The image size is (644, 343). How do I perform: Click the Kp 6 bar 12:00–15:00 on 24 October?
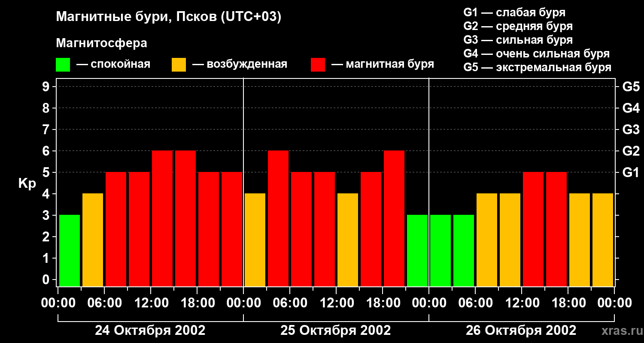tap(162, 218)
